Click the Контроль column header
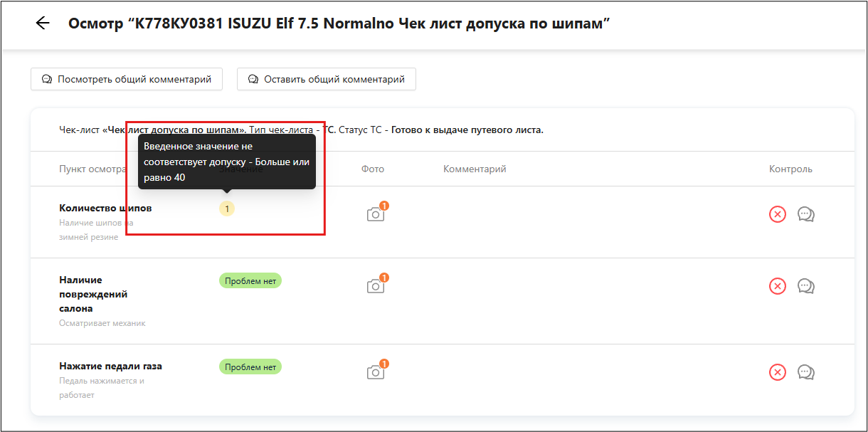Viewport: 868px width, 432px height. tap(790, 169)
